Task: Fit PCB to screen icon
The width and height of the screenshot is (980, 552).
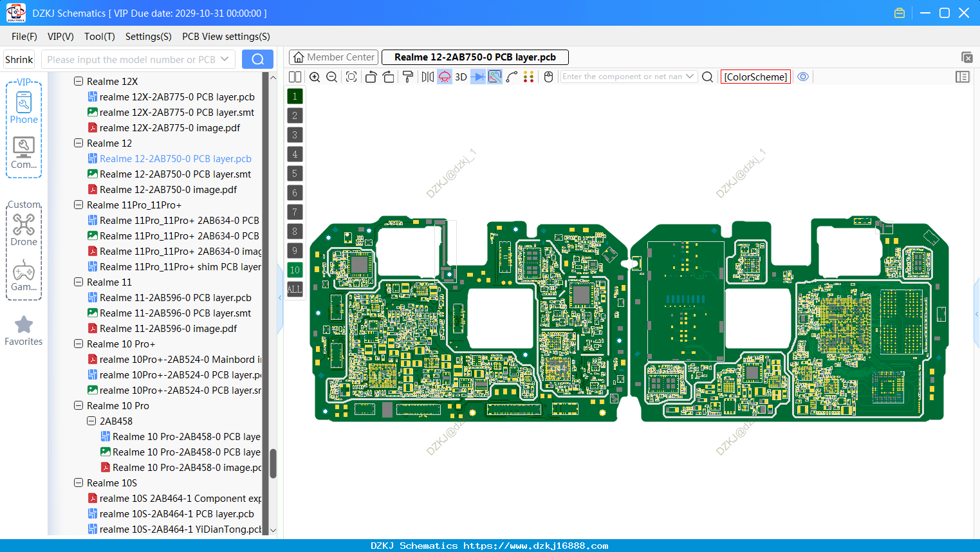Action: tap(351, 77)
